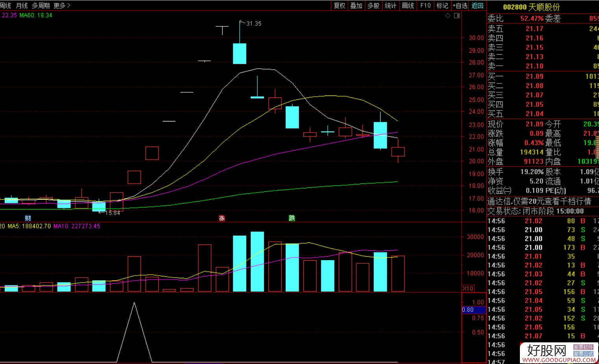
Task: Click the 换手 19.20% turnover rate
Action: [x=532, y=172]
